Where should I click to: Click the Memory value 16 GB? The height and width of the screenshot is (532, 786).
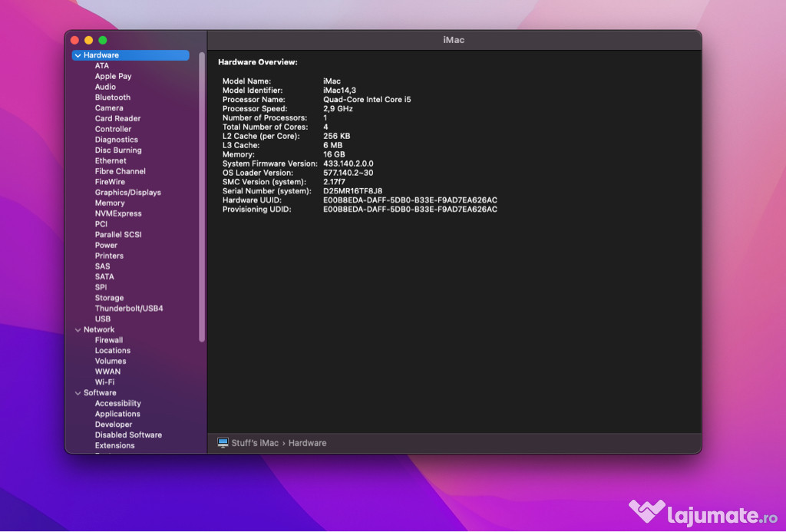(334, 154)
